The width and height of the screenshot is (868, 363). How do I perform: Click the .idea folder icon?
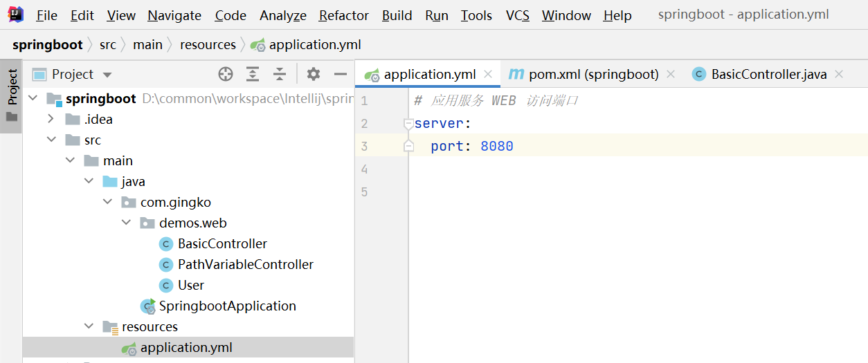click(73, 119)
